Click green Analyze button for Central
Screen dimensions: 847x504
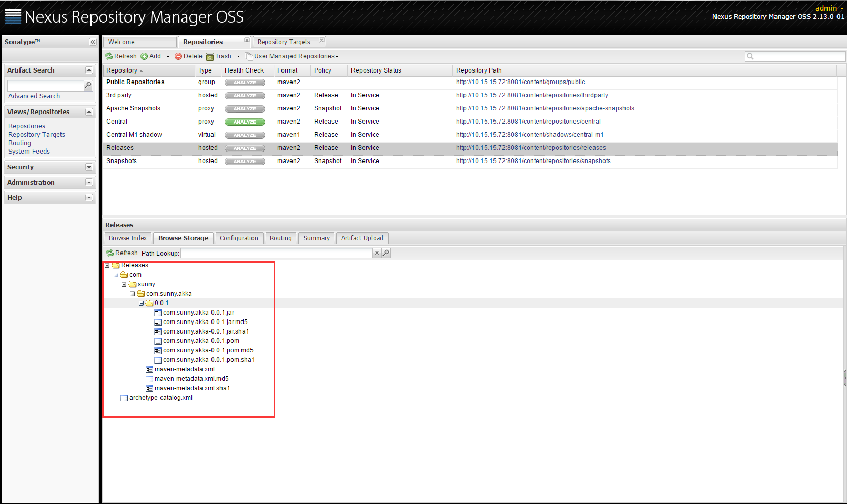(x=245, y=122)
